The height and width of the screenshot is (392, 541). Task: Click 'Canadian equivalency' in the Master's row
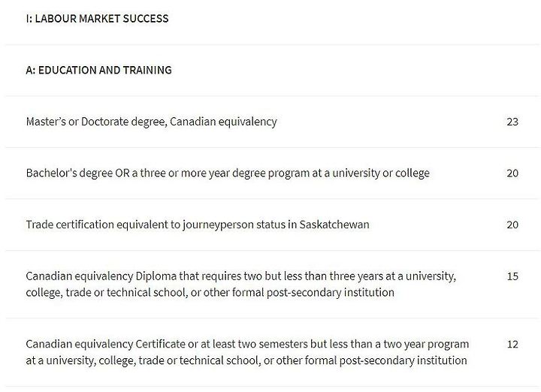click(x=224, y=122)
